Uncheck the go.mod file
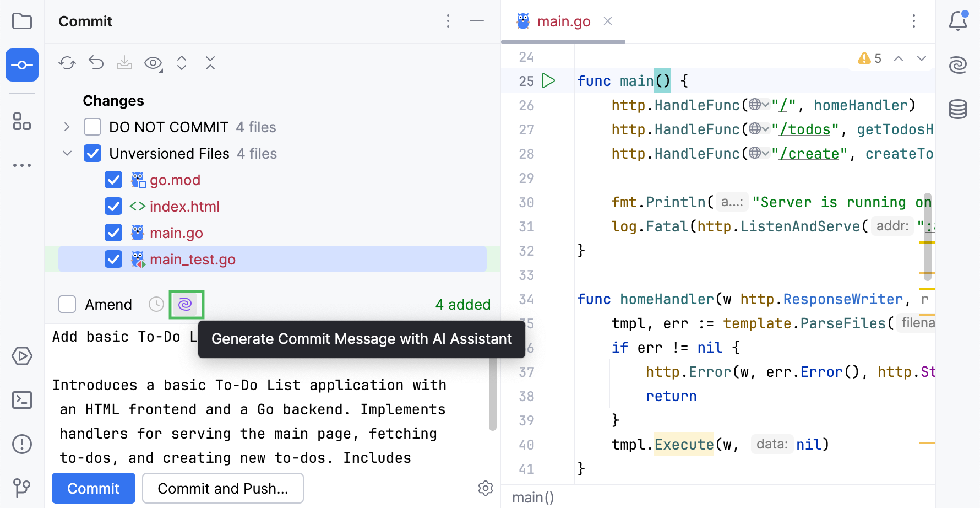 [113, 180]
